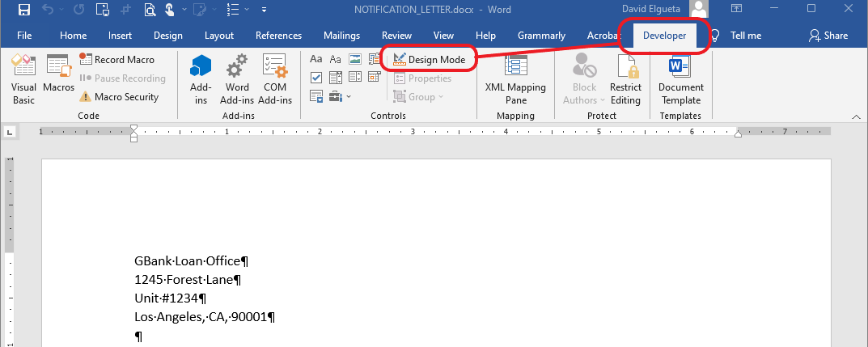Image resolution: width=868 pixels, height=347 pixels.
Task: Click the Tell me search box
Action: click(x=744, y=36)
